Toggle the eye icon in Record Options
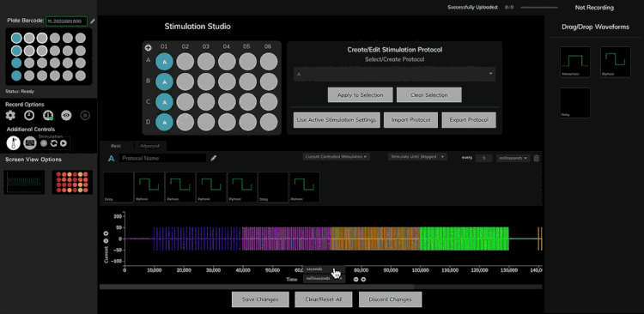This screenshot has height=314, width=644. point(66,115)
